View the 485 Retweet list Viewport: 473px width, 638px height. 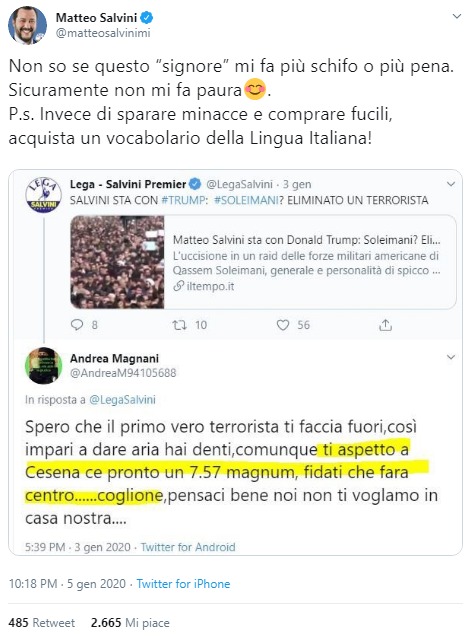click(x=42, y=623)
